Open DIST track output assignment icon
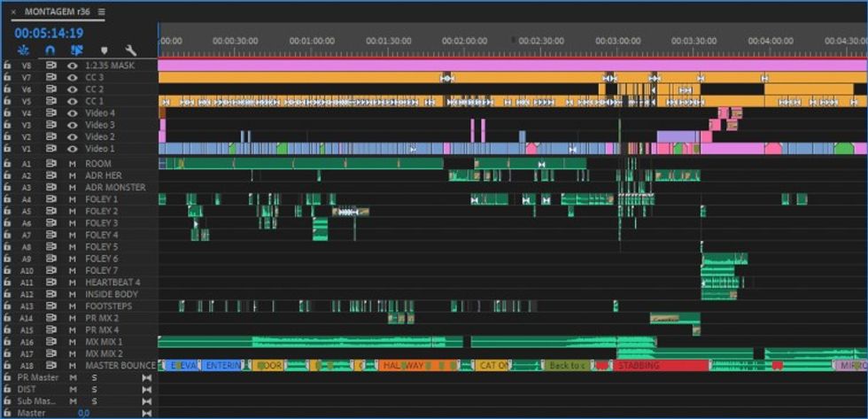Image resolution: width=868 pixels, height=419 pixels. [x=147, y=390]
